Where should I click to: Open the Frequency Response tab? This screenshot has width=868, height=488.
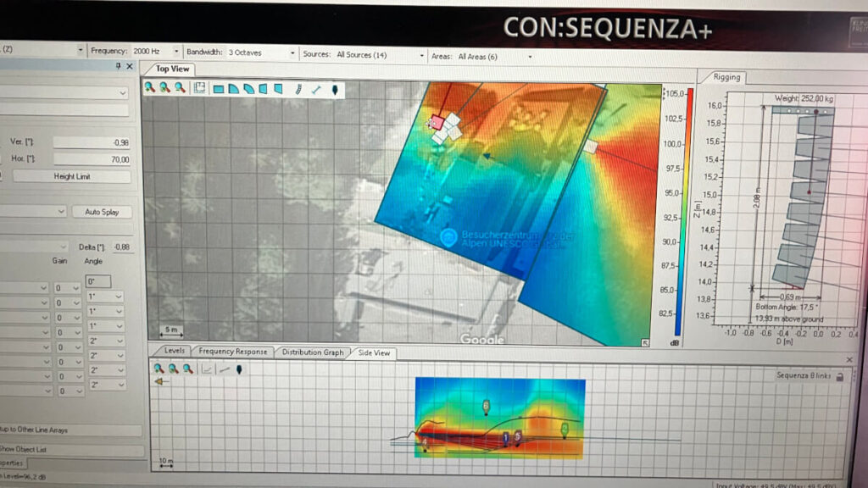tap(232, 352)
